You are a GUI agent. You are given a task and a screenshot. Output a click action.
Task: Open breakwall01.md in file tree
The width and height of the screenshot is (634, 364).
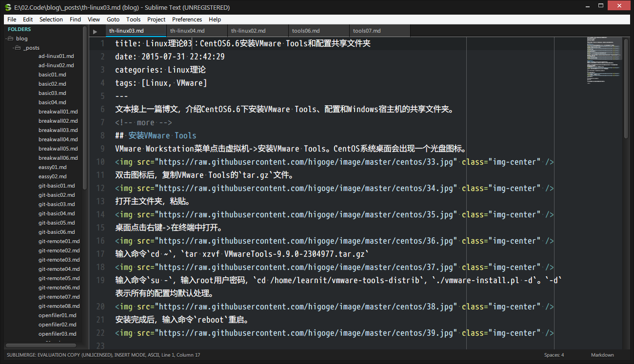tap(58, 112)
